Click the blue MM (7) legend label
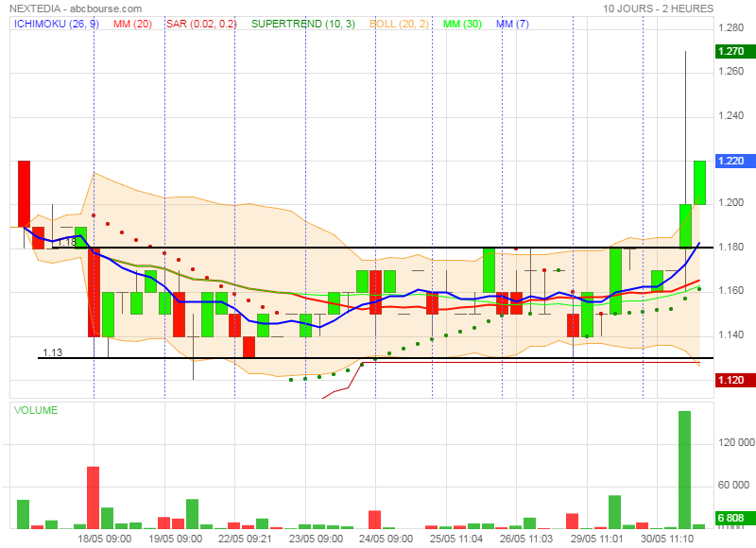The image size is (756, 548). 512,24
